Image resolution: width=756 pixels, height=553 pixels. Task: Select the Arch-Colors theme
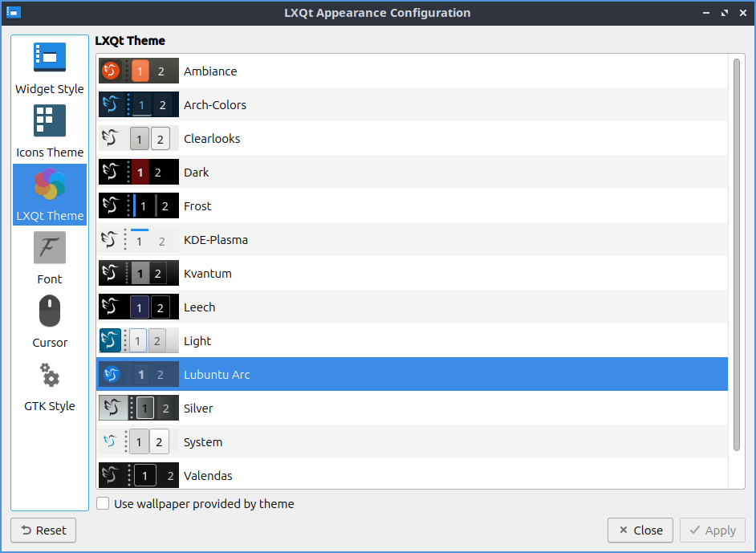click(x=214, y=105)
